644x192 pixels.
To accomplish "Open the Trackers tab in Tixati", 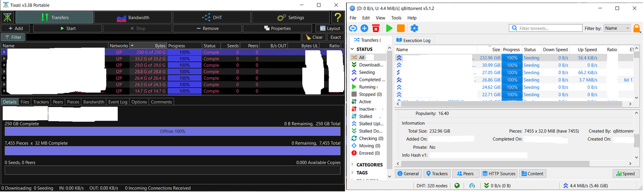I will pos(41,102).
